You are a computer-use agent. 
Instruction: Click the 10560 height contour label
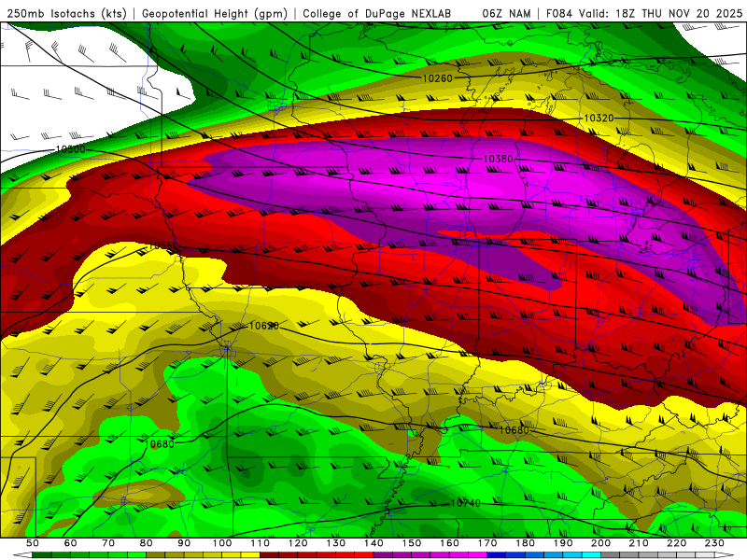(x=163, y=245)
